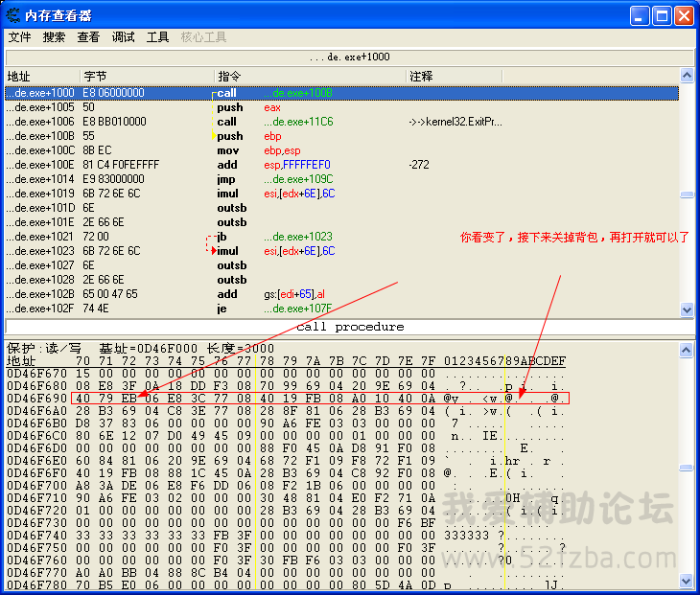Select the outsb row at de.exe+101E
The image size is (700, 595).
point(342,222)
